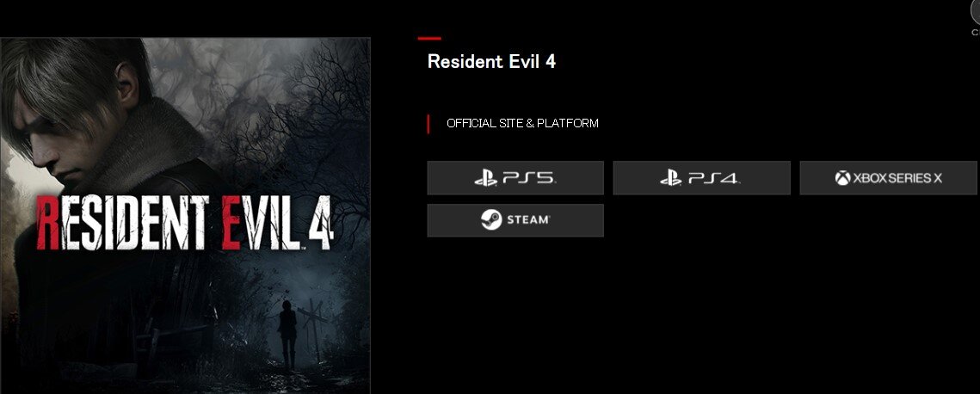The image size is (980, 394).
Task: Visit the STEAM store text label
Action: click(x=528, y=219)
